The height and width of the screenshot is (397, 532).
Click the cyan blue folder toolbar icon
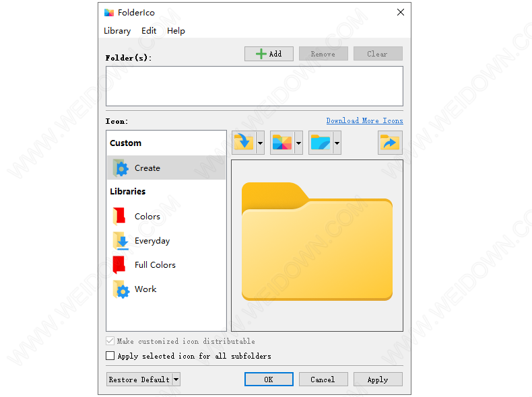click(321, 143)
